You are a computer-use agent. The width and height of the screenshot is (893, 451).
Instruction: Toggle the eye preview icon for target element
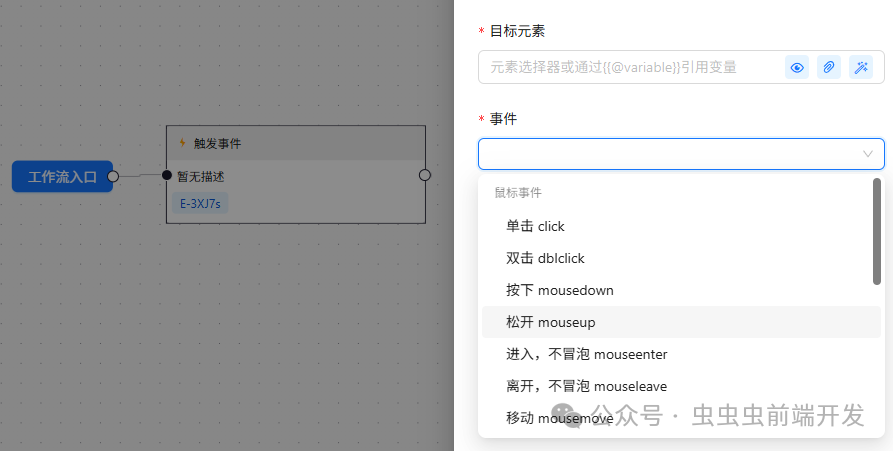coord(797,67)
